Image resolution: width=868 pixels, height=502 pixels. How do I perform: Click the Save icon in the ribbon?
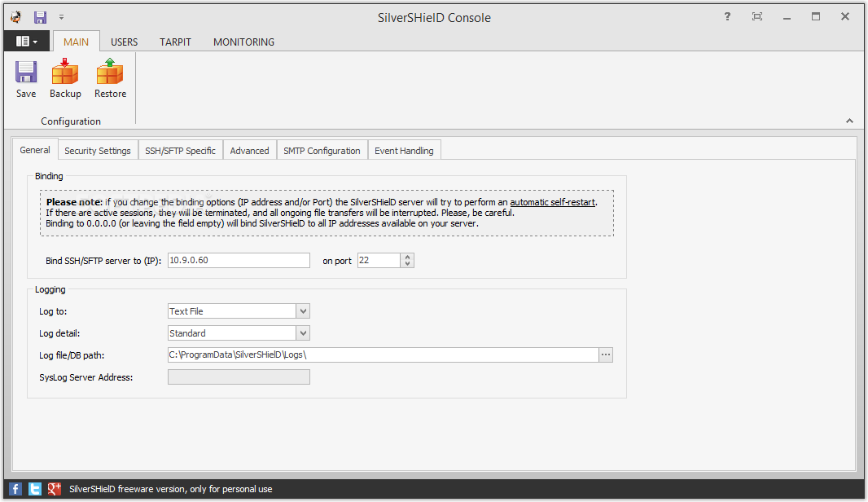pos(26,79)
